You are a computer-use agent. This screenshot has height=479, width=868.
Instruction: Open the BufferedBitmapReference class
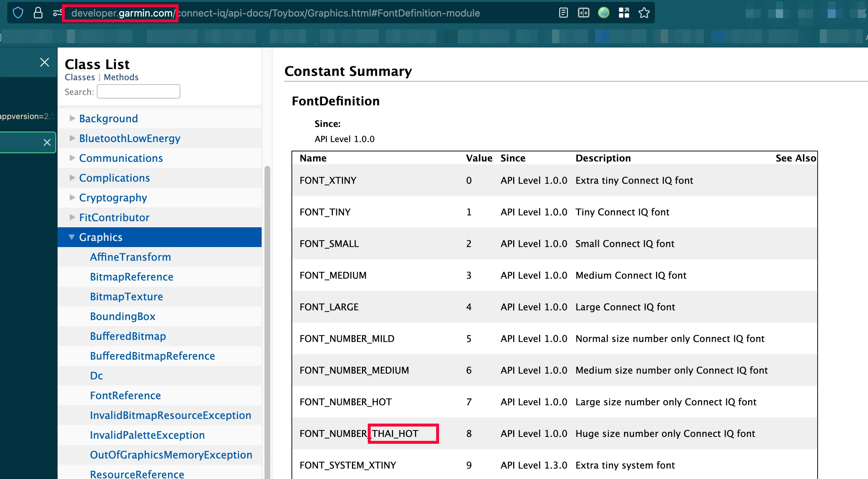point(153,356)
